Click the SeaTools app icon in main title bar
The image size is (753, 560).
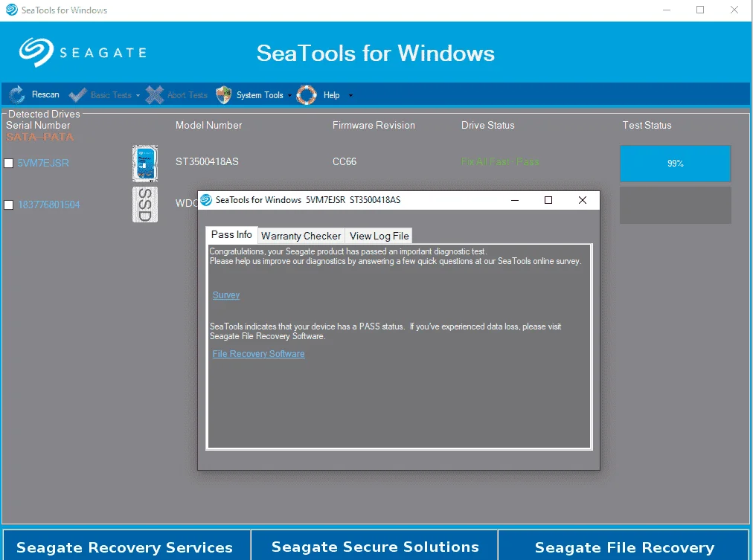click(x=11, y=10)
